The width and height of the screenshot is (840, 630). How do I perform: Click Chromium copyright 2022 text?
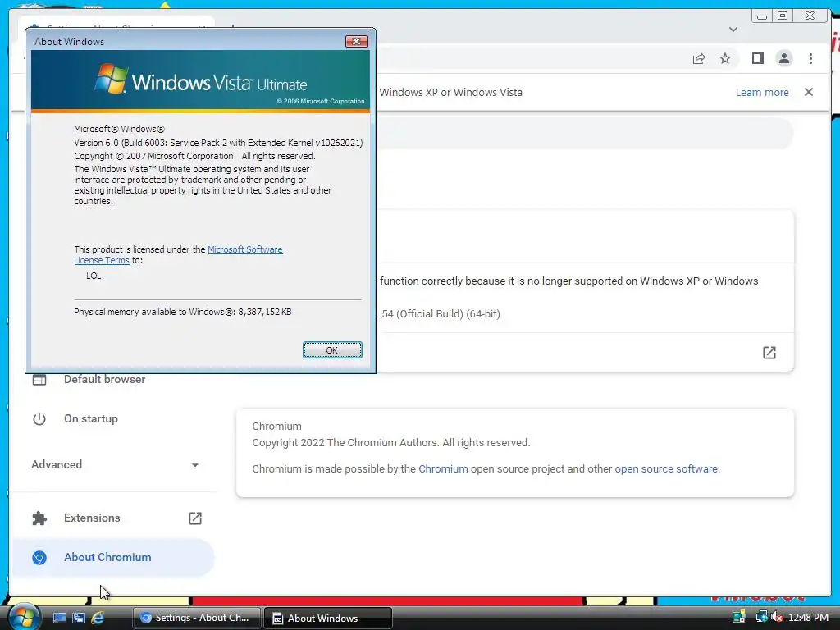pos(391,442)
